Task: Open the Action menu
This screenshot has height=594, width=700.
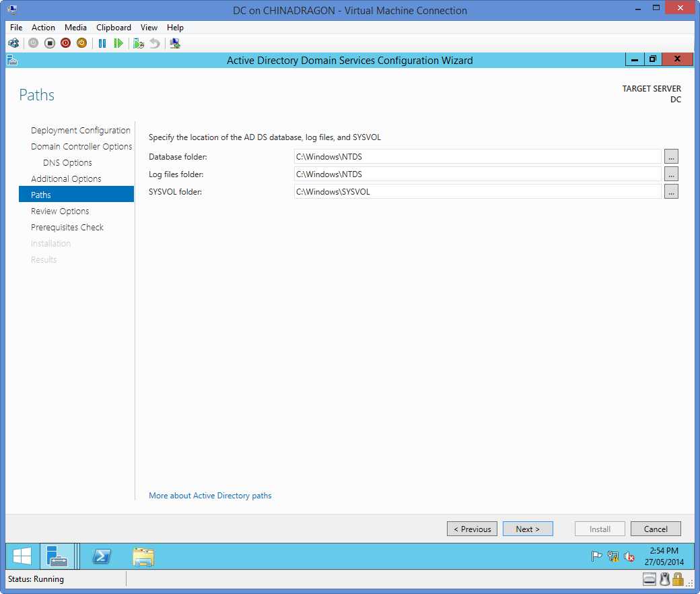Action: click(43, 27)
